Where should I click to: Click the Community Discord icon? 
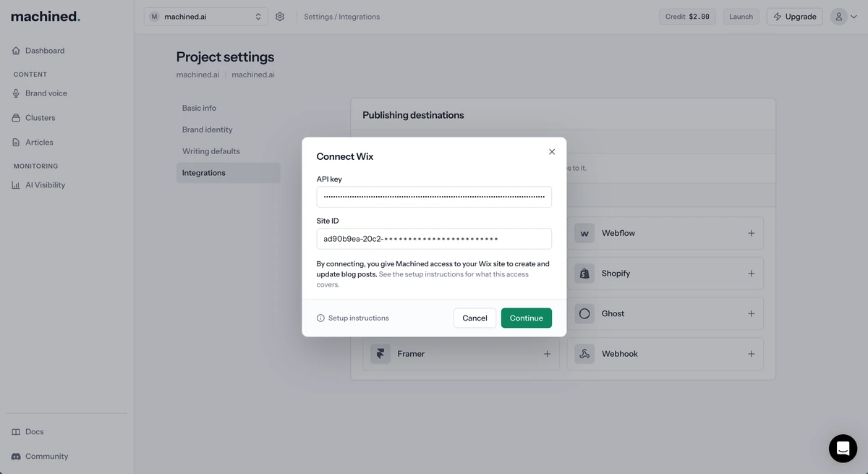tap(16, 457)
